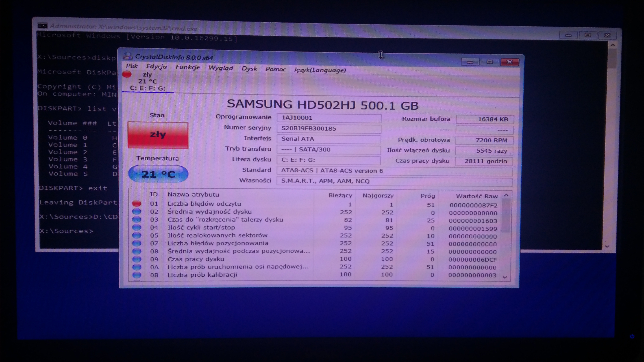Click the drive letter field C: E: F: G:
The height and width of the screenshot is (362, 644).
click(329, 160)
